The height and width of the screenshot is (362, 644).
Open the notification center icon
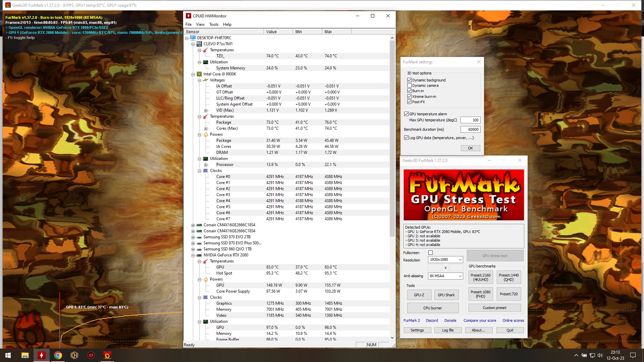tap(633, 355)
